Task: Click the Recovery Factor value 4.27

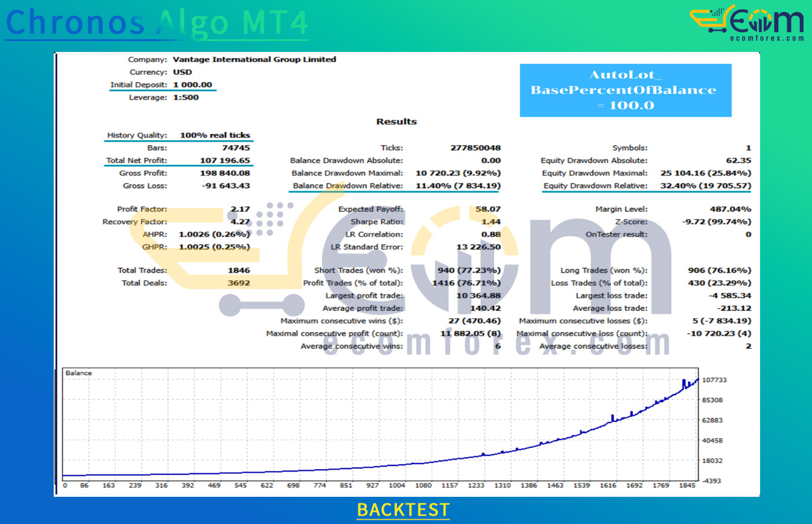Action: [240, 222]
